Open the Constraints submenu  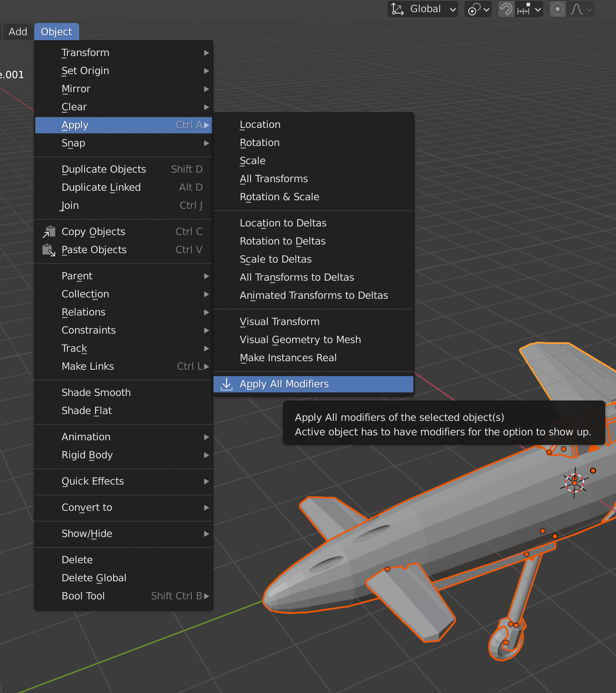point(123,330)
